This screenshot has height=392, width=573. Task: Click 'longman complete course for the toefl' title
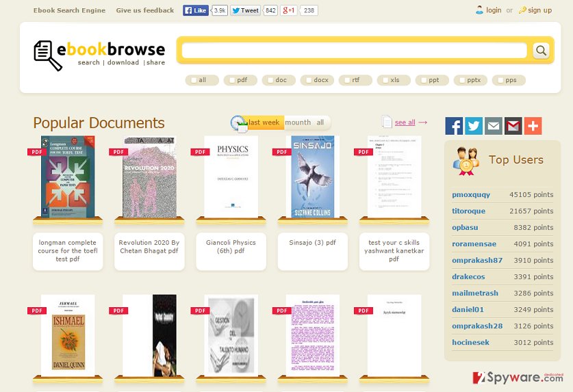68,250
